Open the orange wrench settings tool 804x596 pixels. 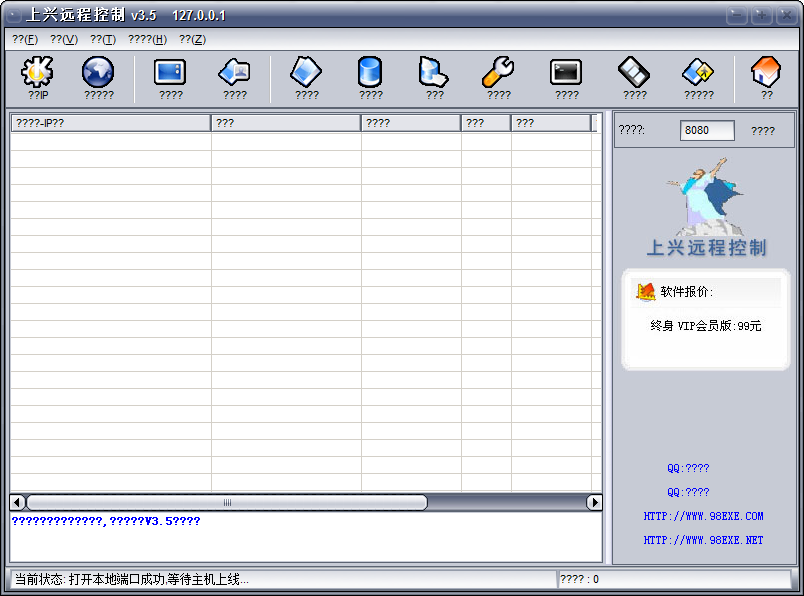point(498,74)
